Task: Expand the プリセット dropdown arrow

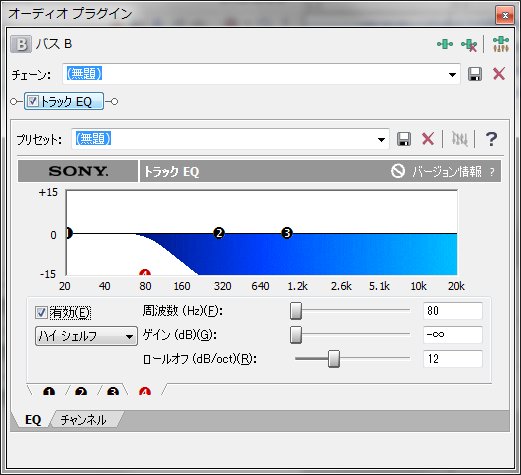Action: (381, 140)
